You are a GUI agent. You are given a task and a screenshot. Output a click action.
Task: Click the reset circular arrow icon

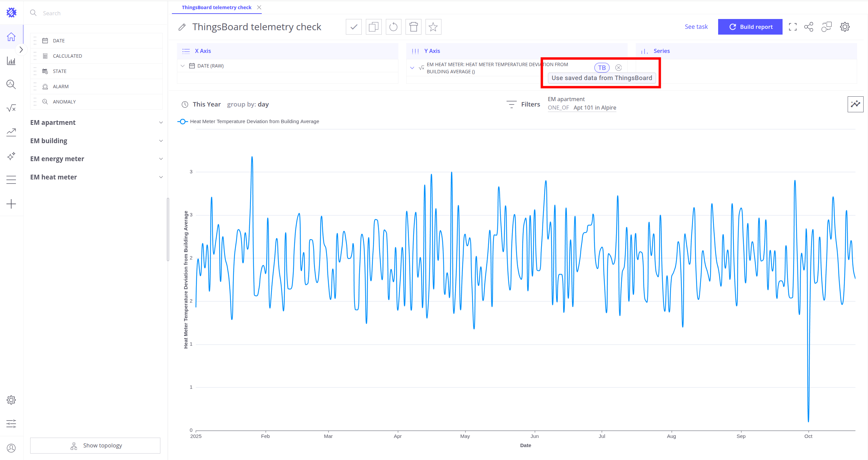393,27
